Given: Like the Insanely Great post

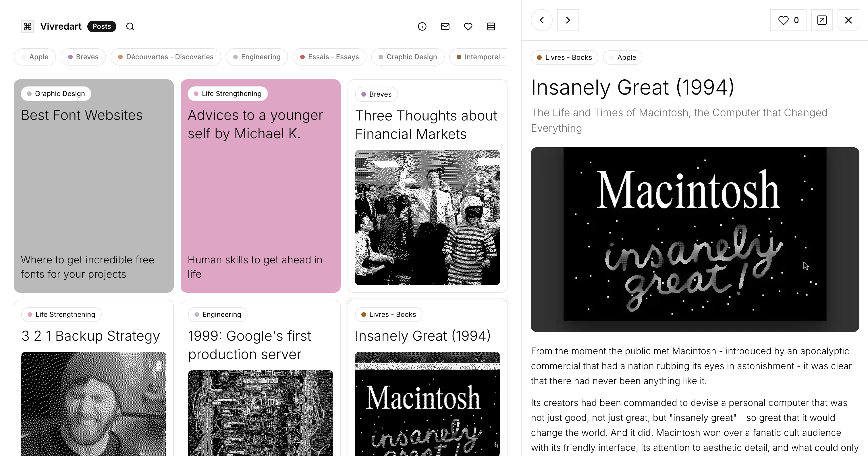Looking at the screenshot, I should tap(788, 20).
